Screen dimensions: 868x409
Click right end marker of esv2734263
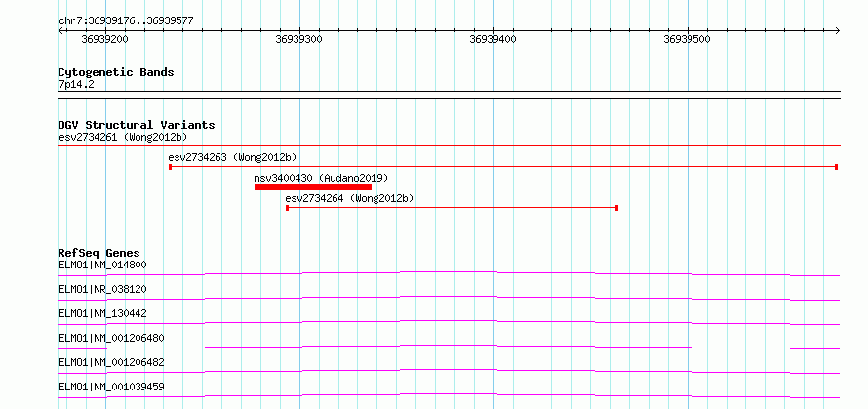pos(836,166)
